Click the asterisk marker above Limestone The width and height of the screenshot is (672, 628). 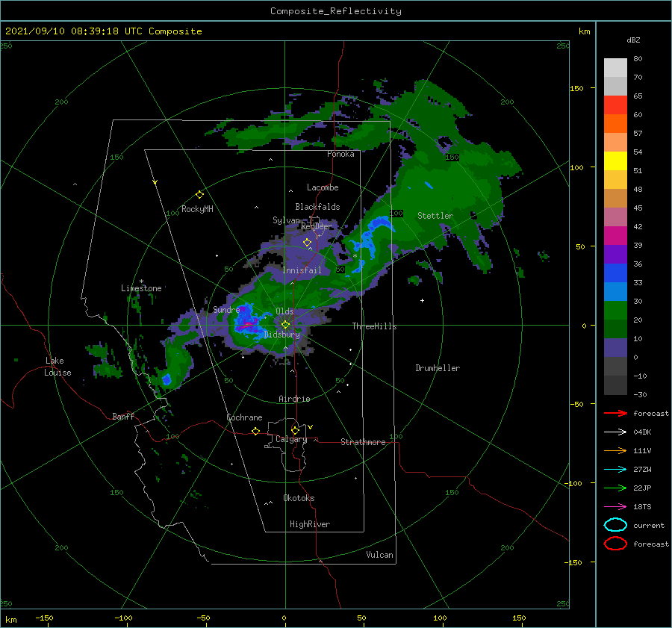click(141, 282)
